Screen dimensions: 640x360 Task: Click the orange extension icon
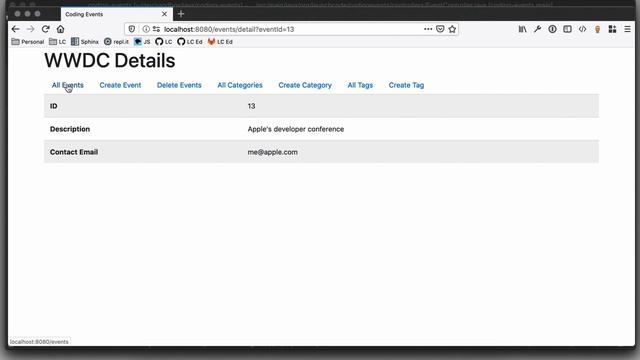[x=598, y=29]
